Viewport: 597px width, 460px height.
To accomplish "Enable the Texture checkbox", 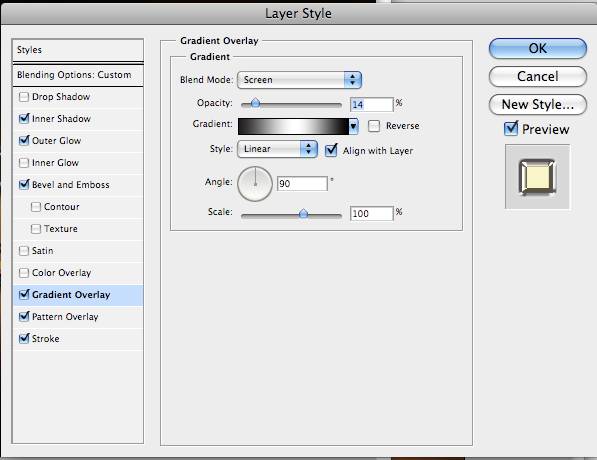I will point(36,229).
